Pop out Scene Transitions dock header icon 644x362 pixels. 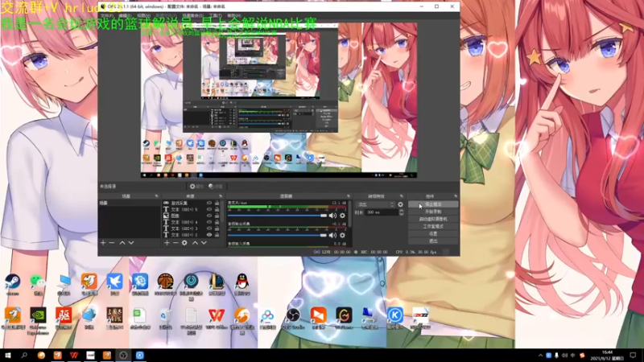coord(401,196)
